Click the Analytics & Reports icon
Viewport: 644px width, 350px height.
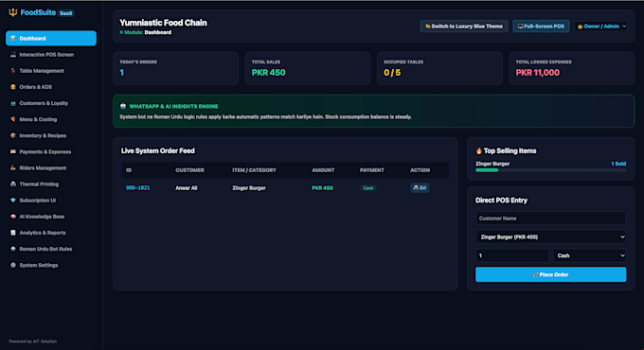tap(13, 233)
